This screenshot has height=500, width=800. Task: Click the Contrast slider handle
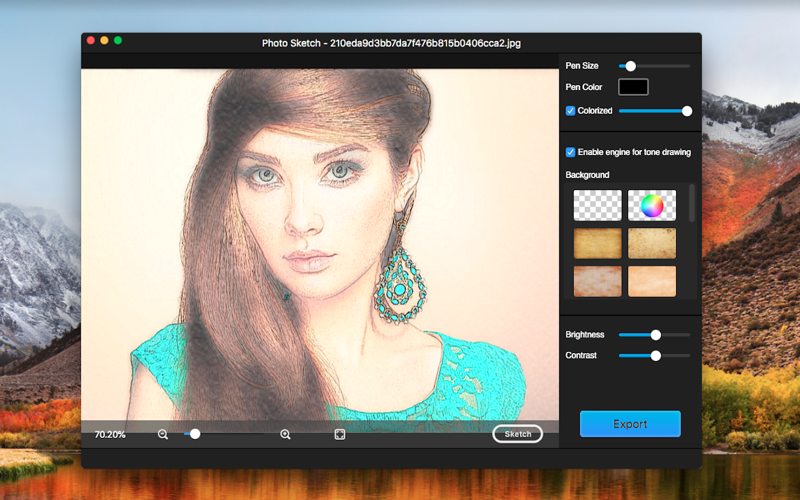(656, 356)
